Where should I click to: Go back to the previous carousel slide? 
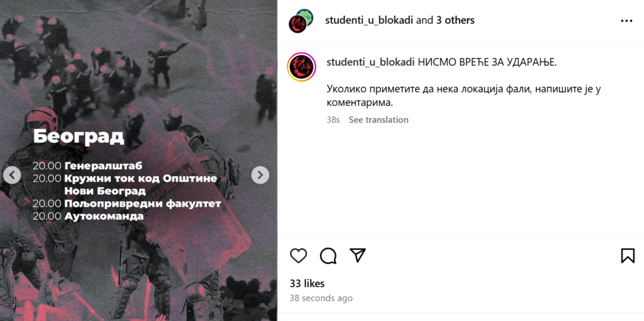(12, 176)
